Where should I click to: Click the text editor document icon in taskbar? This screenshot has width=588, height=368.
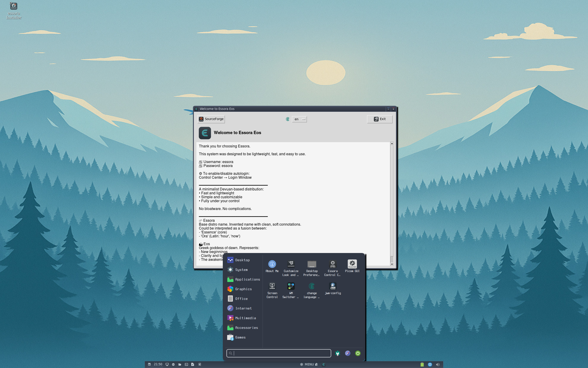coord(192,364)
